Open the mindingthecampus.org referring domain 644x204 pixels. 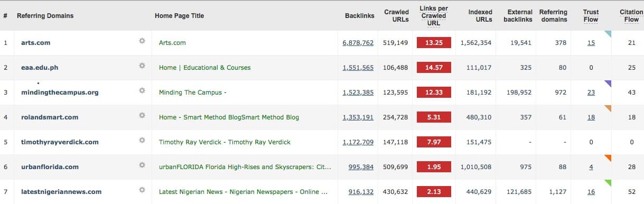pyautogui.click(x=60, y=92)
